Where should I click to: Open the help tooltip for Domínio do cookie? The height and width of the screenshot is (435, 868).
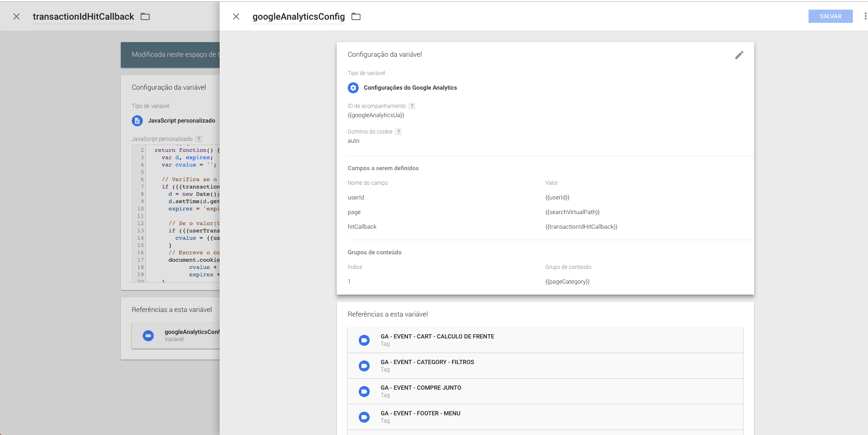pos(398,131)
